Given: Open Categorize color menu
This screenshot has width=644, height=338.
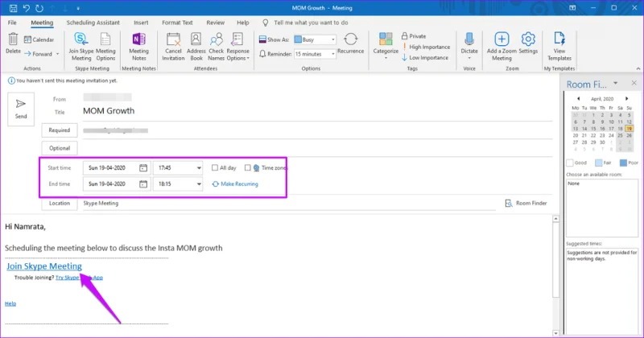Looking at the screenshot, I should coord(386,46).
